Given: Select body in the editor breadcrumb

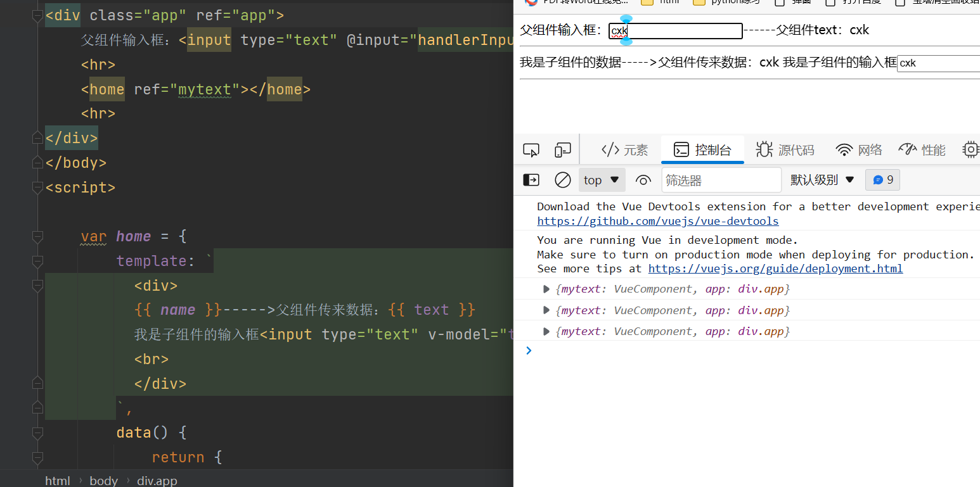Looking at the screenshot, I should pyautogui.click(x=104, y=481).
